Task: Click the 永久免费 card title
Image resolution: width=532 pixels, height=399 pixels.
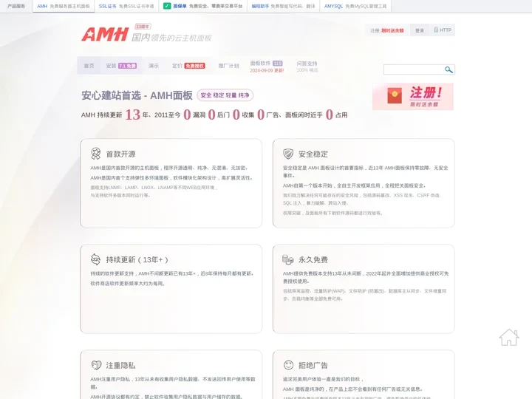Action: (313, 260)
